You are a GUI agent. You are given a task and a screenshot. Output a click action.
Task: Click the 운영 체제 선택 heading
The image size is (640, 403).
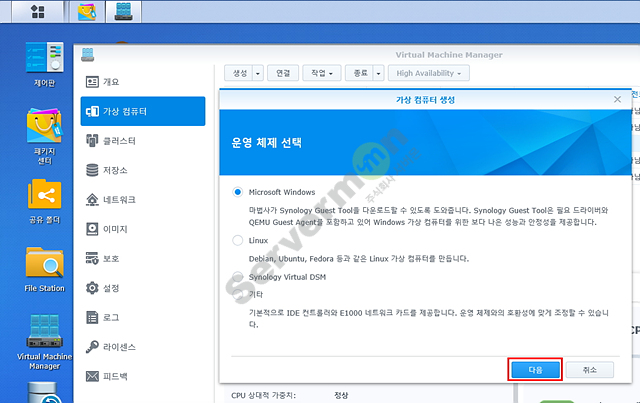(x=267, y=142)
